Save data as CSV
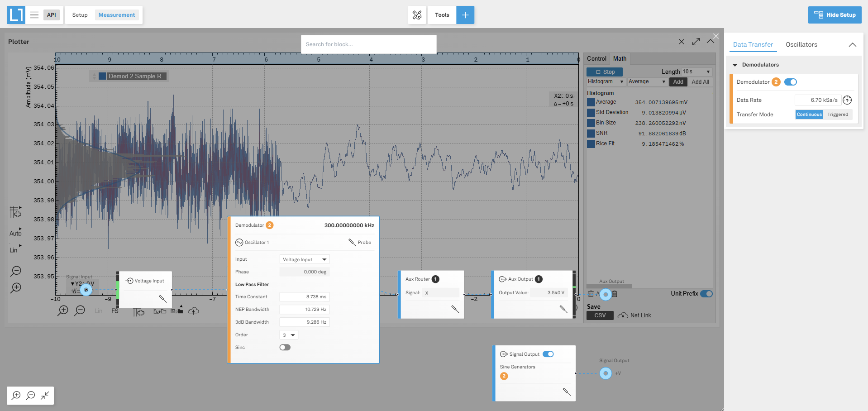868x411 pixels. (x=600, y=315)
